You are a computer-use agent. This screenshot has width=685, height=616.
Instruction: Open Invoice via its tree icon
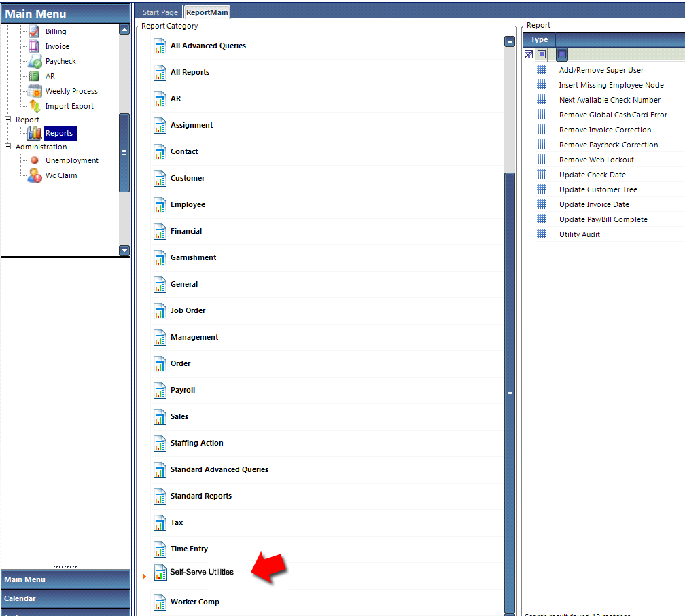tap(34, 46)
